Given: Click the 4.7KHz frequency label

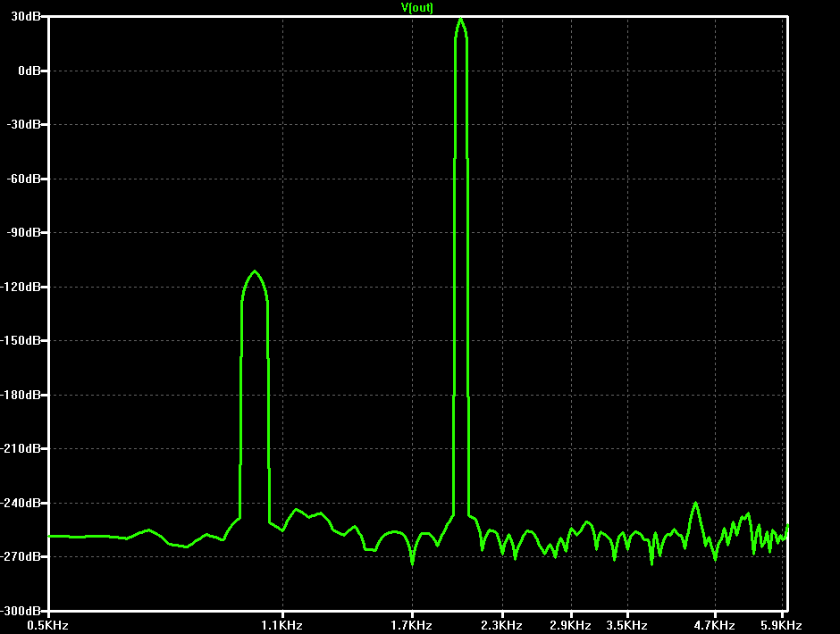Looking at the screenshot, I should point(714,625).
